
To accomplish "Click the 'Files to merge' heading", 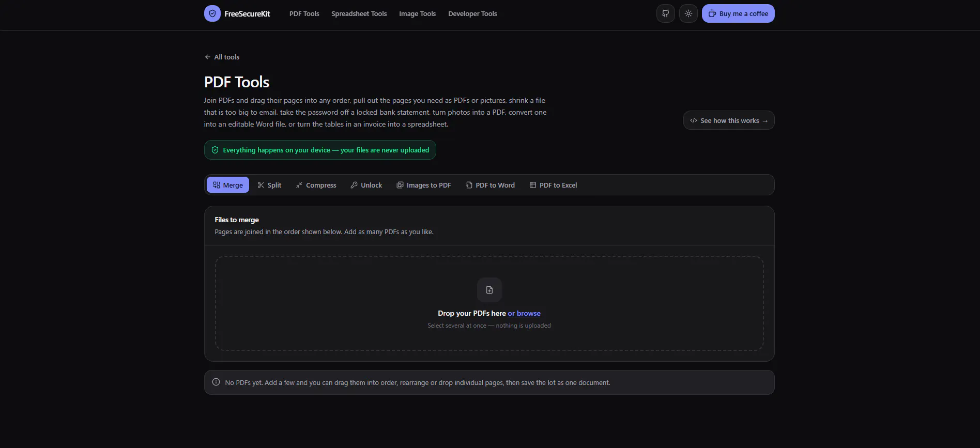I will (237, 220).
